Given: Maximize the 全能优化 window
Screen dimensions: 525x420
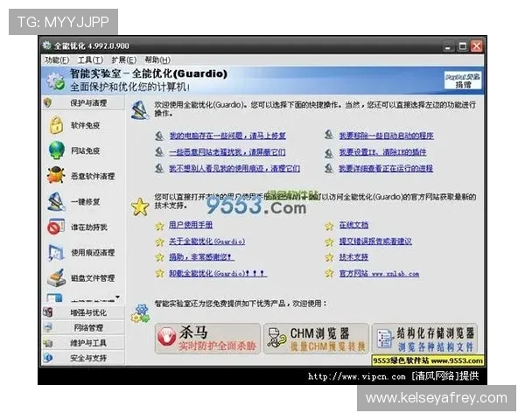Looking at the screenshot, I should (x=462, y=46).
